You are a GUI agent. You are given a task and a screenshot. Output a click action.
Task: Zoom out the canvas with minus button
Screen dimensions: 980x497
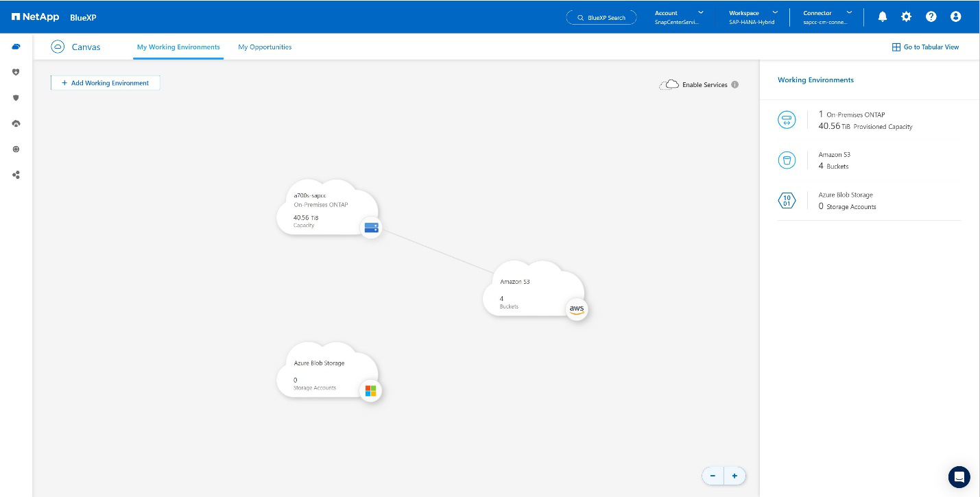point(713,476)
